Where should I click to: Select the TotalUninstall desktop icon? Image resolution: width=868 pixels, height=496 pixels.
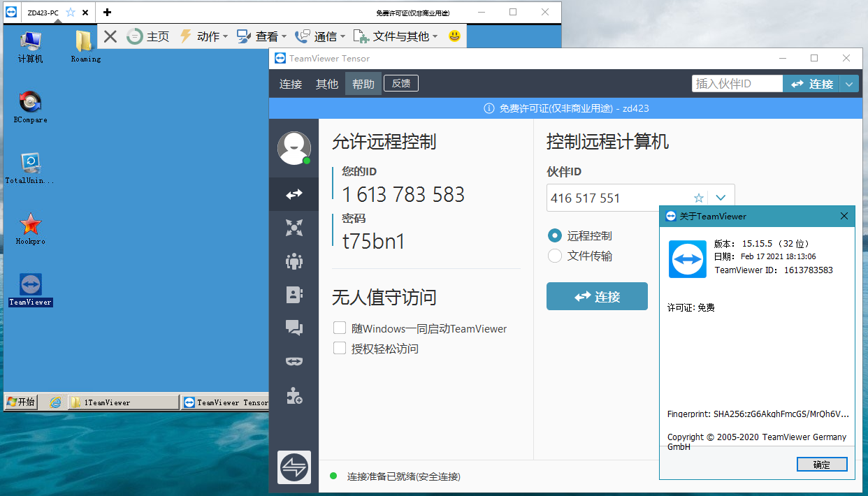30,168
